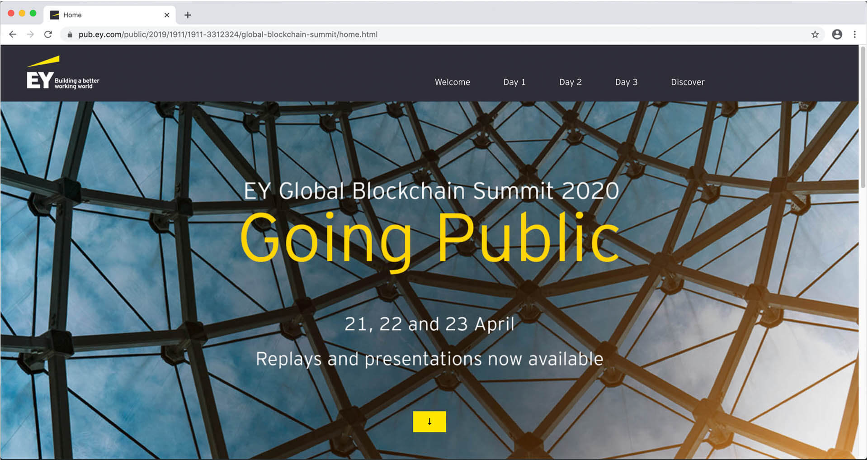Select the Home browser tab
Viewport: 868px width, 460px height.
[110, 15]
